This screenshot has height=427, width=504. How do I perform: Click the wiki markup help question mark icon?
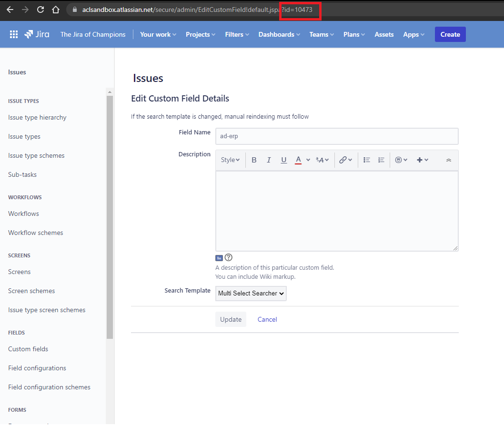pos(229,257)
